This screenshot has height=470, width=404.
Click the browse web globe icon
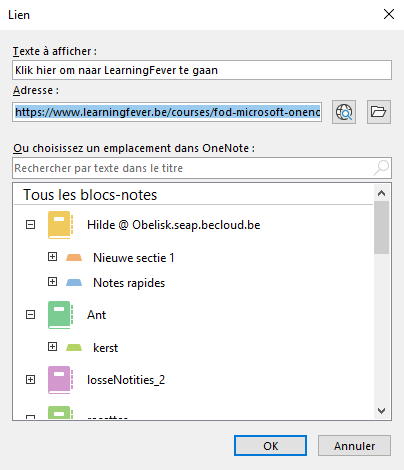[344, 112]
